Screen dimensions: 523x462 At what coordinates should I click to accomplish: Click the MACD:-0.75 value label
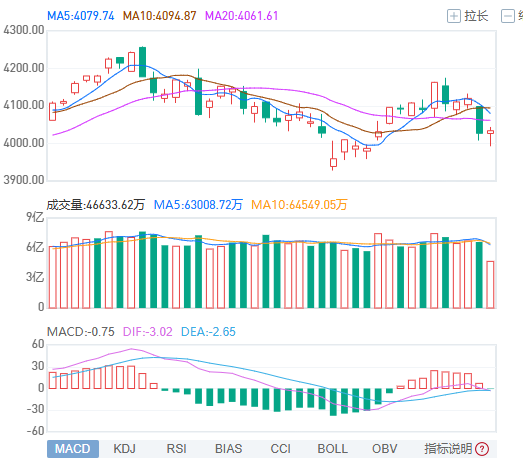click(81, 332)
